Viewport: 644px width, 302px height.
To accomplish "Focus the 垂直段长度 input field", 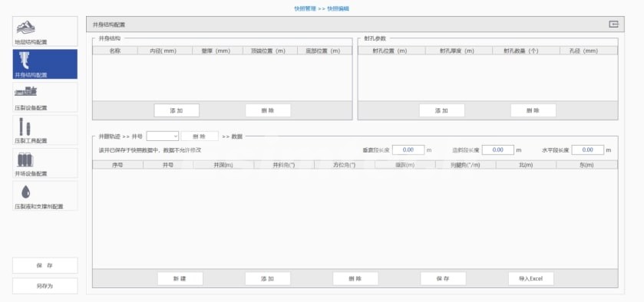I will pos(408,149).
